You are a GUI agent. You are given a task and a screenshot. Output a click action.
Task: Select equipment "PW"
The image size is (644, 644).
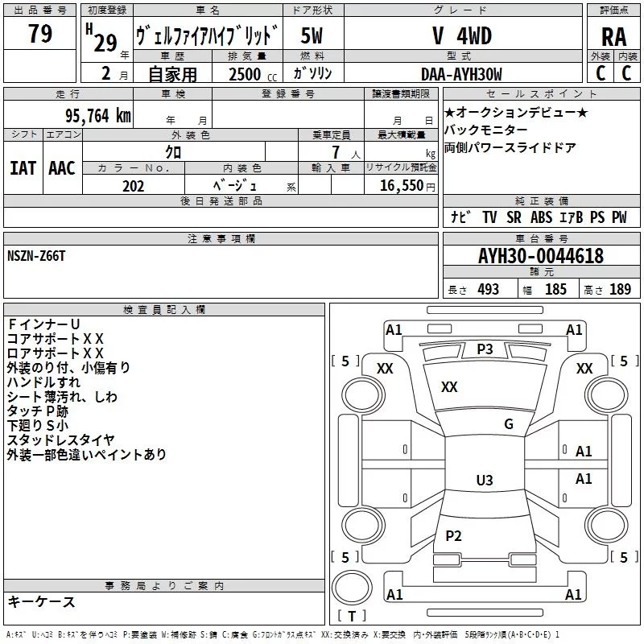[x=619, y=217]
